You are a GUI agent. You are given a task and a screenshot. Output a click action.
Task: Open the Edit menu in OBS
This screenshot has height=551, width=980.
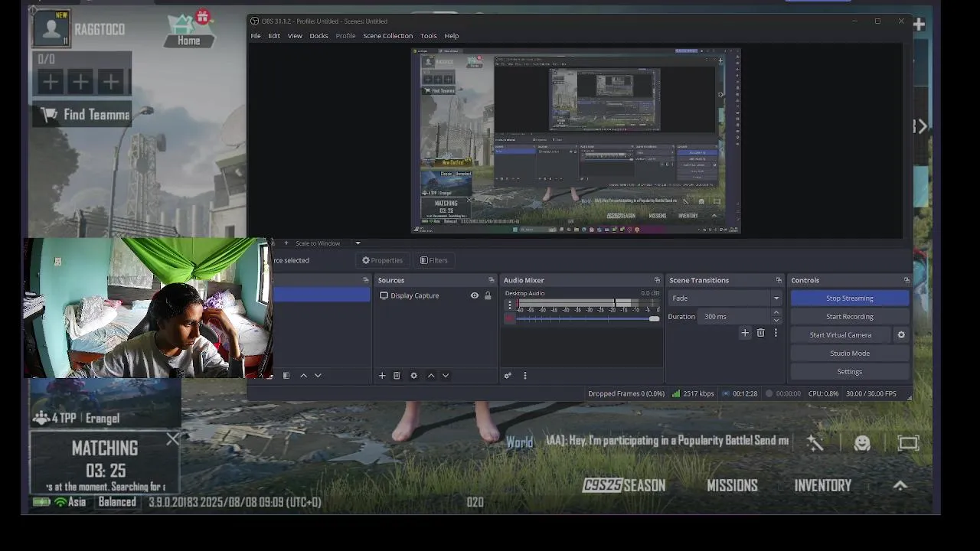click(274, 36)
